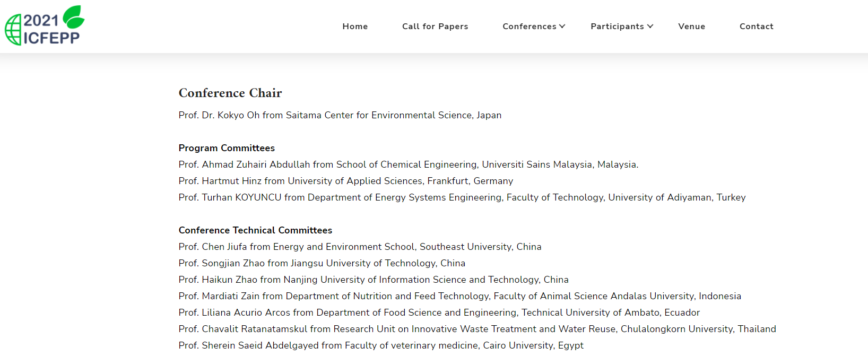Viewport: 868px width, 356px height.
Task: Go to the Contact page
Action: [x=756, y=27]
